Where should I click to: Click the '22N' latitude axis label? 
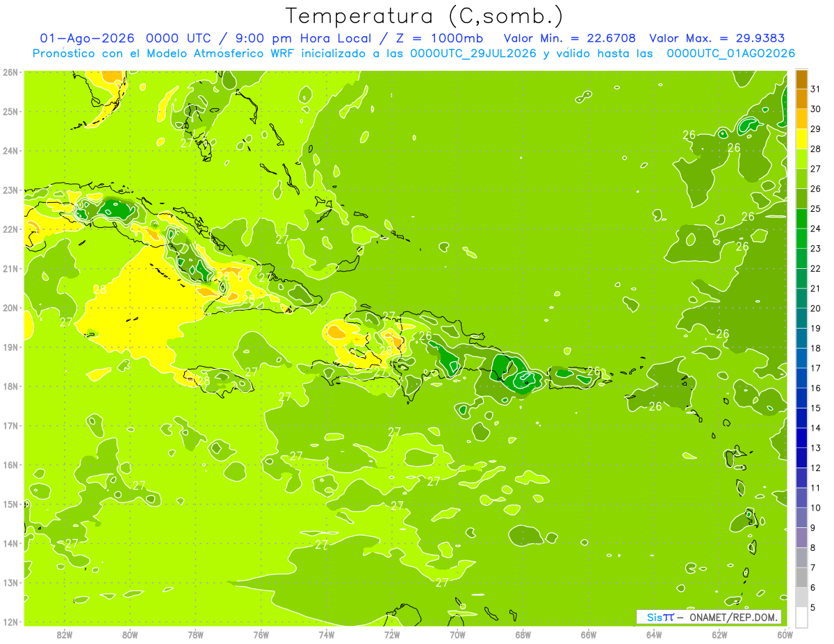click(10, 229)
